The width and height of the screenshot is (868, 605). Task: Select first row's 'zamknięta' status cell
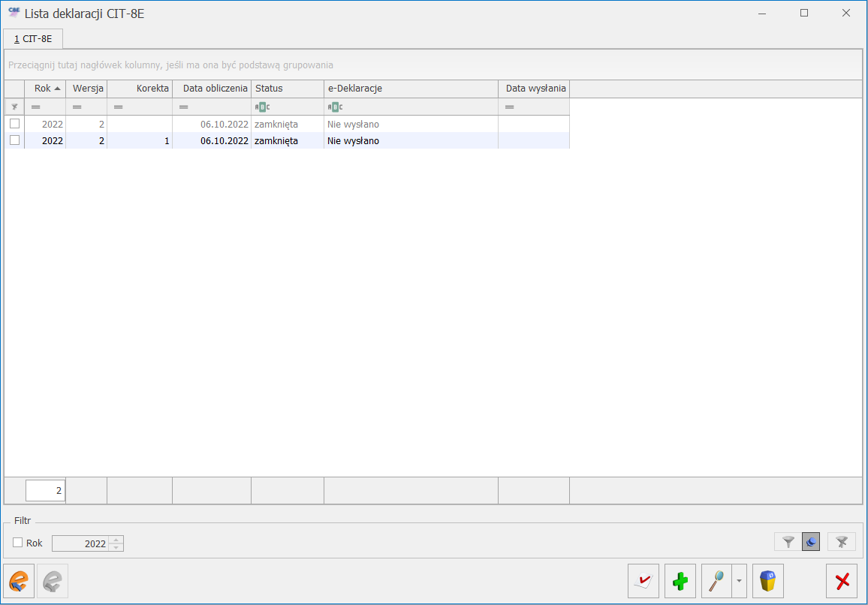(288, 124)
